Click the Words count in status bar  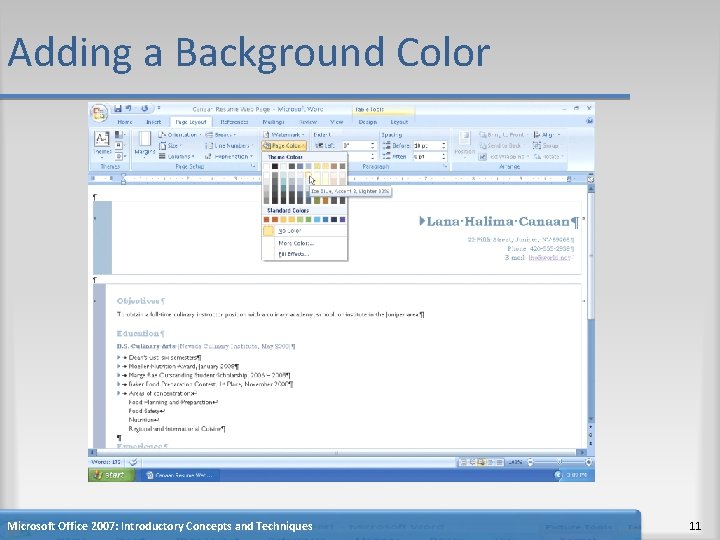click(106, 462)
